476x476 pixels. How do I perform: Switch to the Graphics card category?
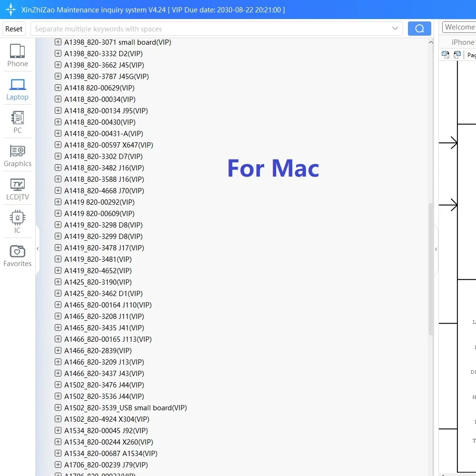pos(17,156)
